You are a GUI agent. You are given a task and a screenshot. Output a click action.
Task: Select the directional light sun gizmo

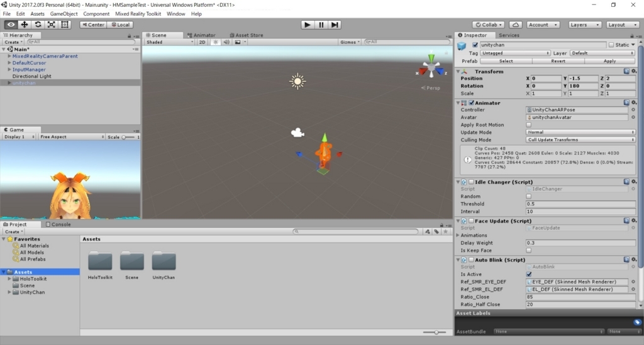(x=297, y=81)
